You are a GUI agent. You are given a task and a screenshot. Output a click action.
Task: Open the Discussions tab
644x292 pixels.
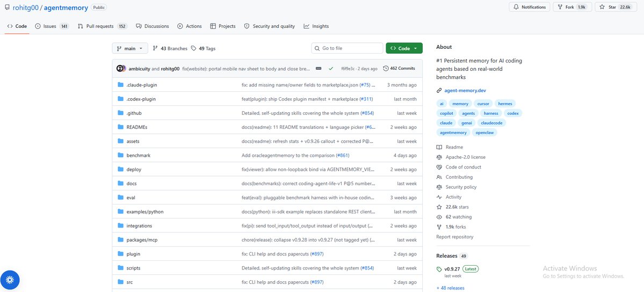click(x=152, y=26)
